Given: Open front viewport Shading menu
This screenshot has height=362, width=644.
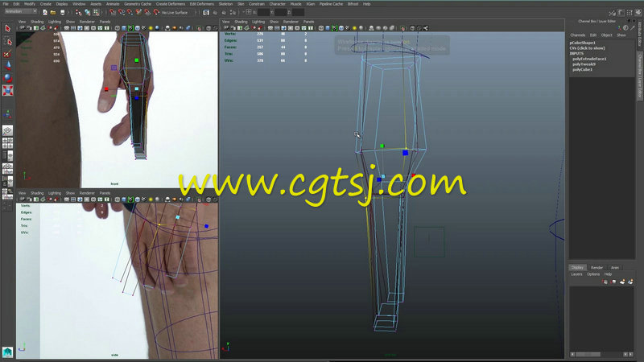Looking at the screenshot, I should tap(37, 22).
